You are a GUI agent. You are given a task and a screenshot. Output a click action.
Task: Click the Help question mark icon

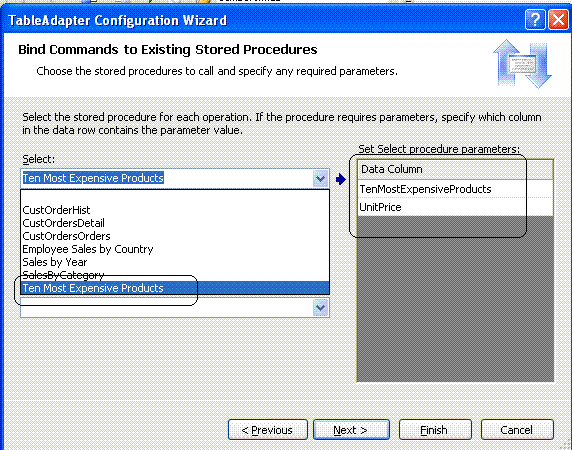pyautogui.click(x=535, y=19)
